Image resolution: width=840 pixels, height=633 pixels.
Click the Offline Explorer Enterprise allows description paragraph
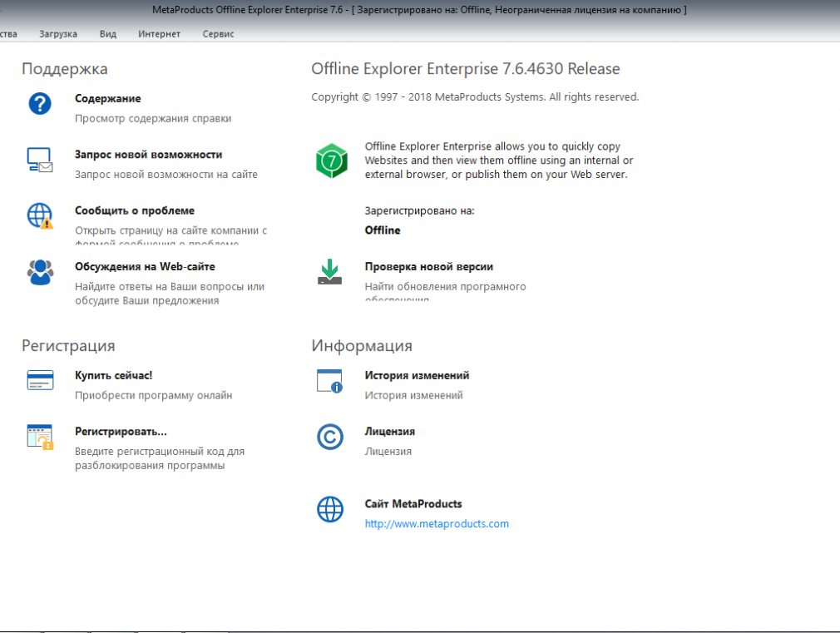499,161
